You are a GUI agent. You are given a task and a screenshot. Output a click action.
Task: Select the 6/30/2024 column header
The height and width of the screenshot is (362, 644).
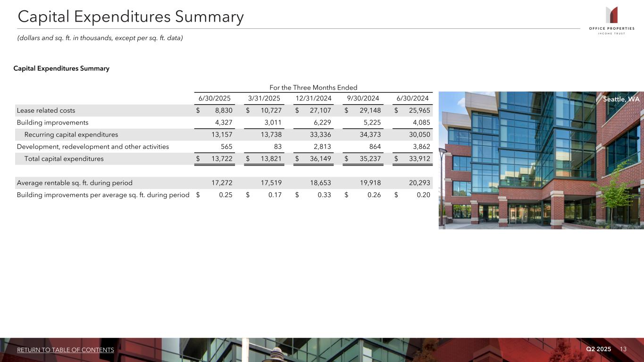pyautogui.click(x=412, y=99)
